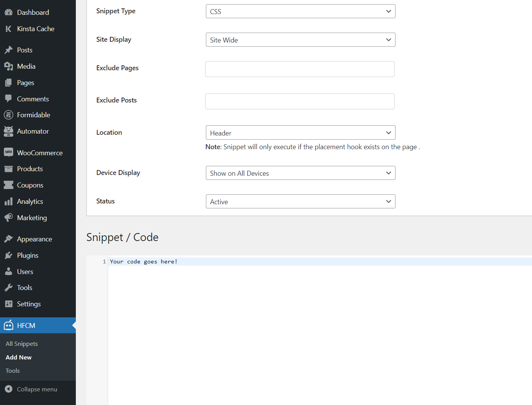Open the Automator icon in the sidebar
532x405 pixels.
coord(8,131)
